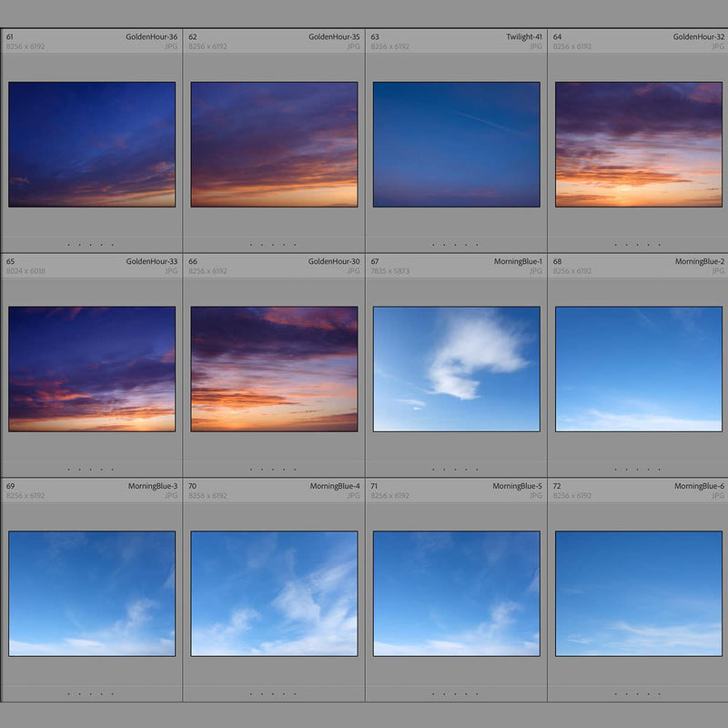
Task: Give Twilight-41 a five-star rating
Action: [477, 245]
